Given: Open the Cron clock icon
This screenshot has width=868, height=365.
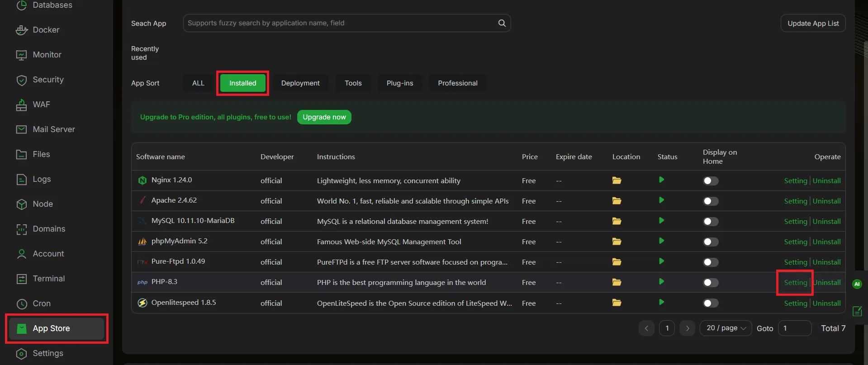Looking at the screenshot, I should coord(21,304).
